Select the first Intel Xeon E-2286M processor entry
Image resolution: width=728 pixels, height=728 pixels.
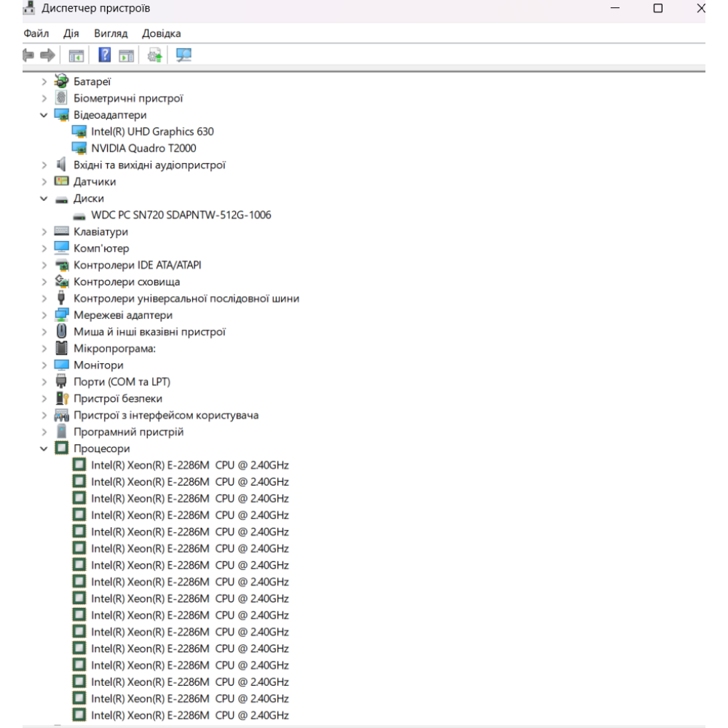(189, 465)
